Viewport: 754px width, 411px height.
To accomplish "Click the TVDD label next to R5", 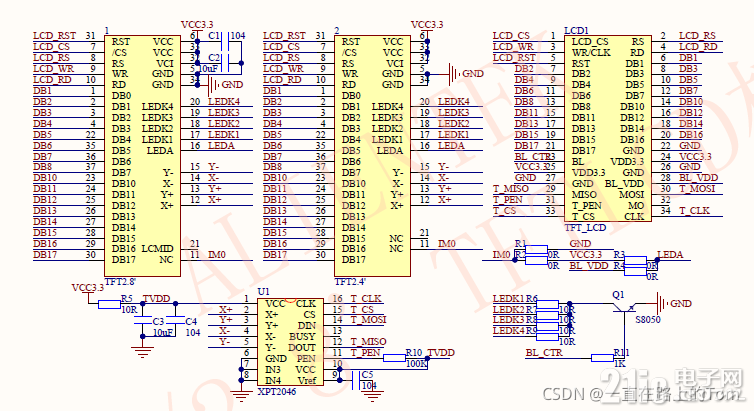I will coord(156,299).
